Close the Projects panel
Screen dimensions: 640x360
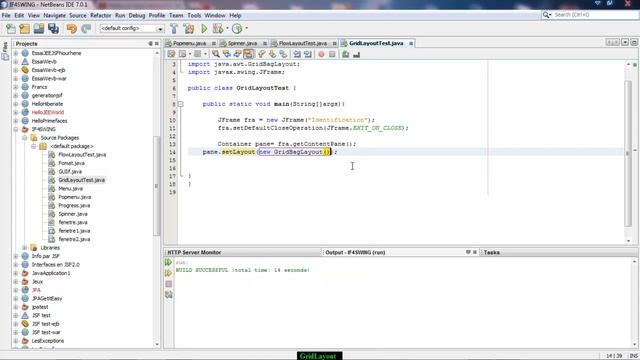pyautogui.click(x=157, y=44)
